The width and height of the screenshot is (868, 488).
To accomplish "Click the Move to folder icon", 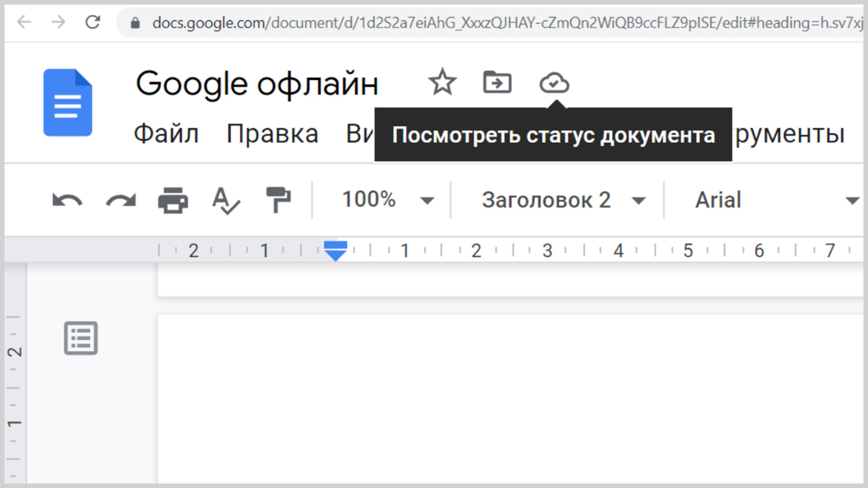I will click(497, 83).
